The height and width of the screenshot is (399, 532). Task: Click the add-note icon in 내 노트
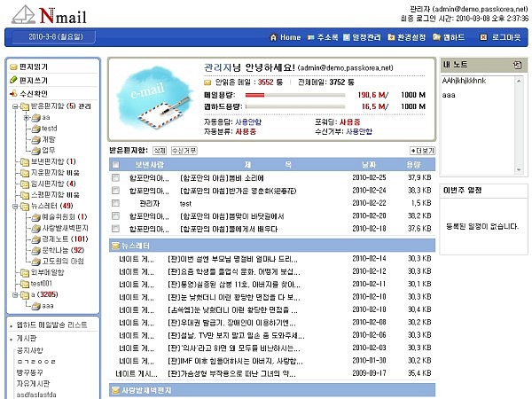click(x=516, y=66)
